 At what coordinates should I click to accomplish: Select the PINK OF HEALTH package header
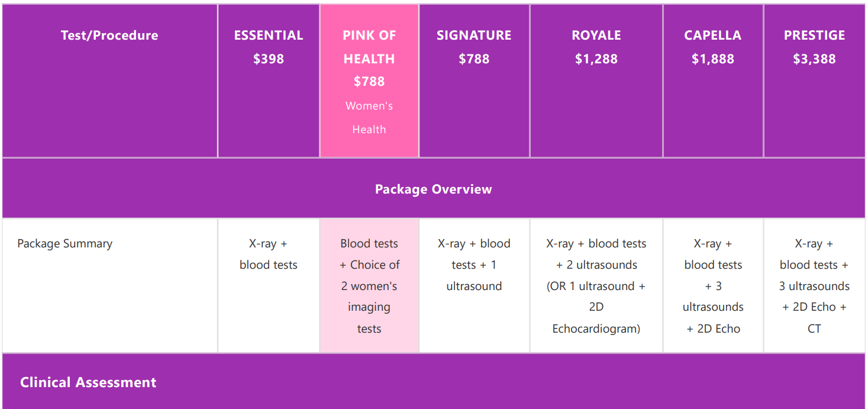[x=369, y=81]
